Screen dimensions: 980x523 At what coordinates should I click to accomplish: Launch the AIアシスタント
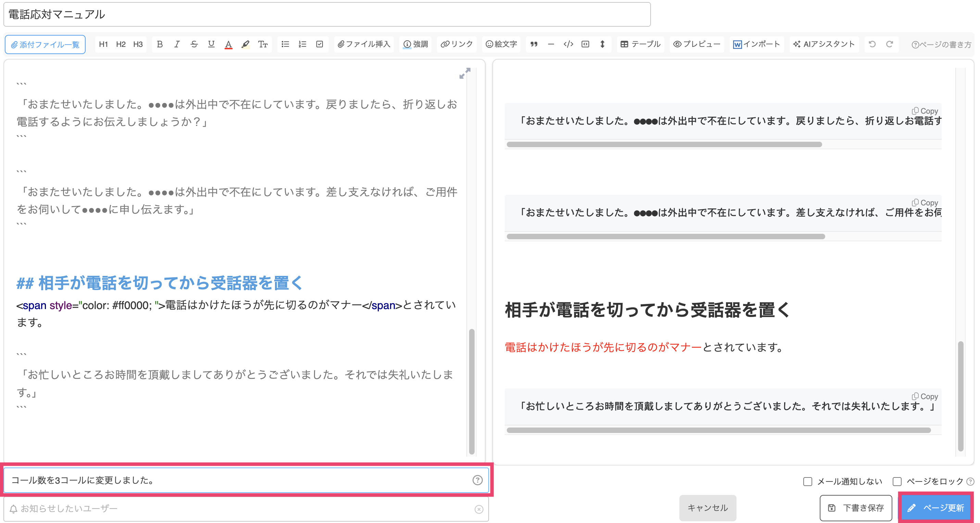(824, 44)
